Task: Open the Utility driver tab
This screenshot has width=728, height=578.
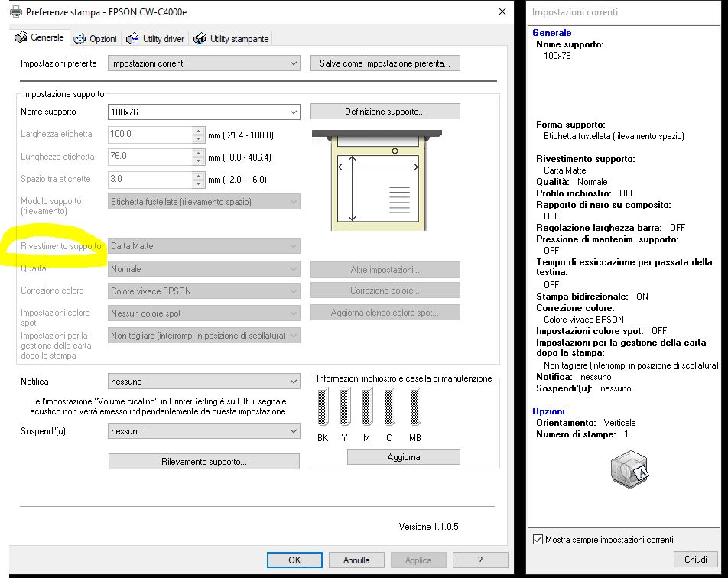Action: coord(156,39)
